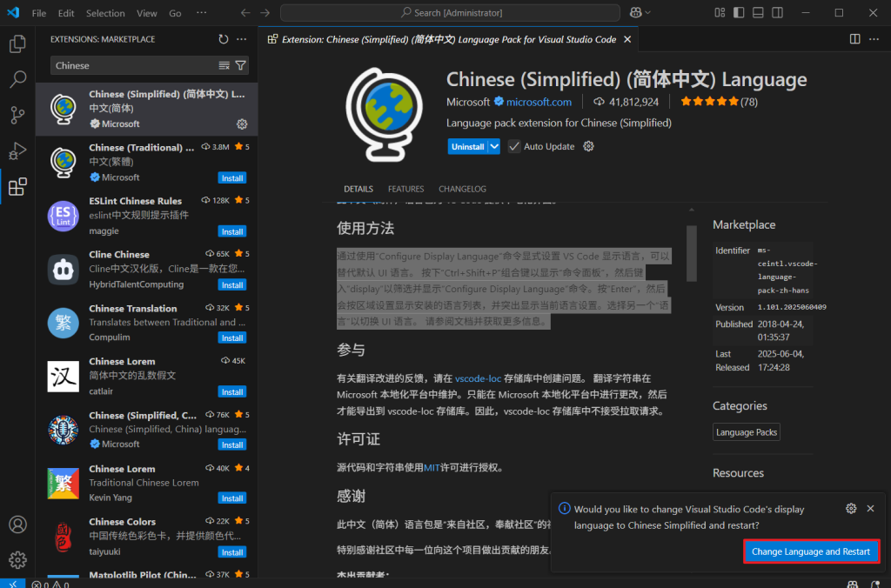Open the editor More Actions menu
Viewport: 891px width, 588px height.
pyautogui.click(x=874, y=39)
